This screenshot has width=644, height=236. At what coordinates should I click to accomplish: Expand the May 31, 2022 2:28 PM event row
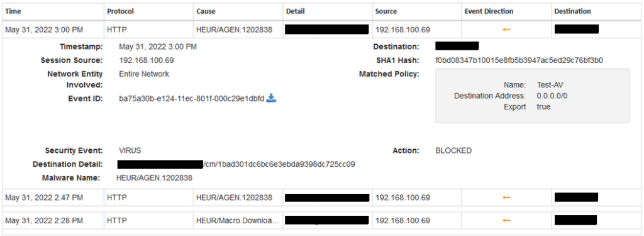[321, 221]
